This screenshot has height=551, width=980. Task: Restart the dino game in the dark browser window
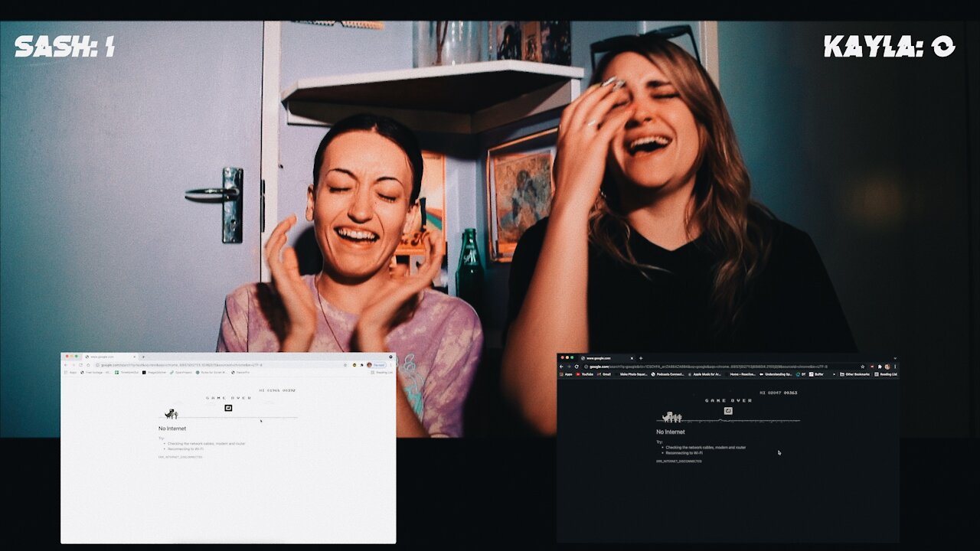[x=728, y=411]
